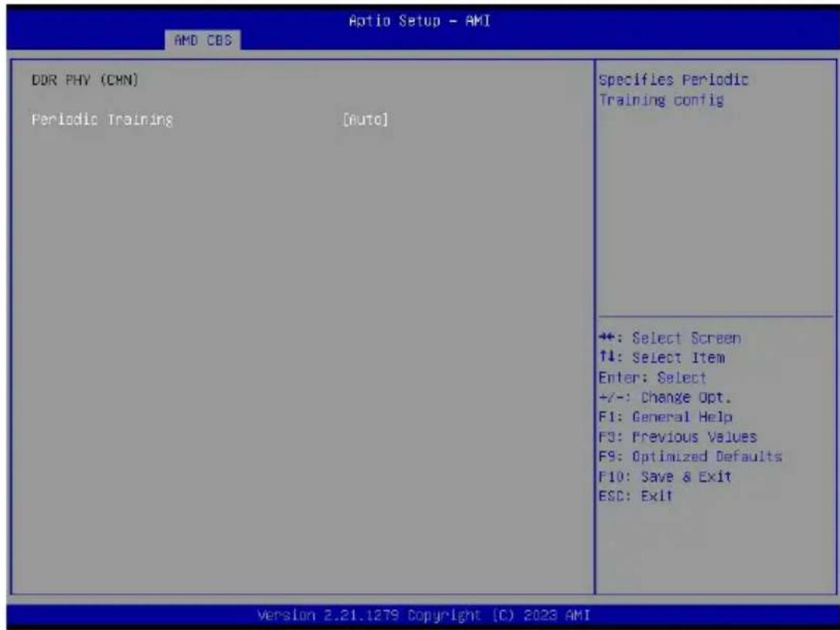Viewport: 840px width, 630px height.
Task: Click the 'Enter: Select' key hint
Action: 652,377
